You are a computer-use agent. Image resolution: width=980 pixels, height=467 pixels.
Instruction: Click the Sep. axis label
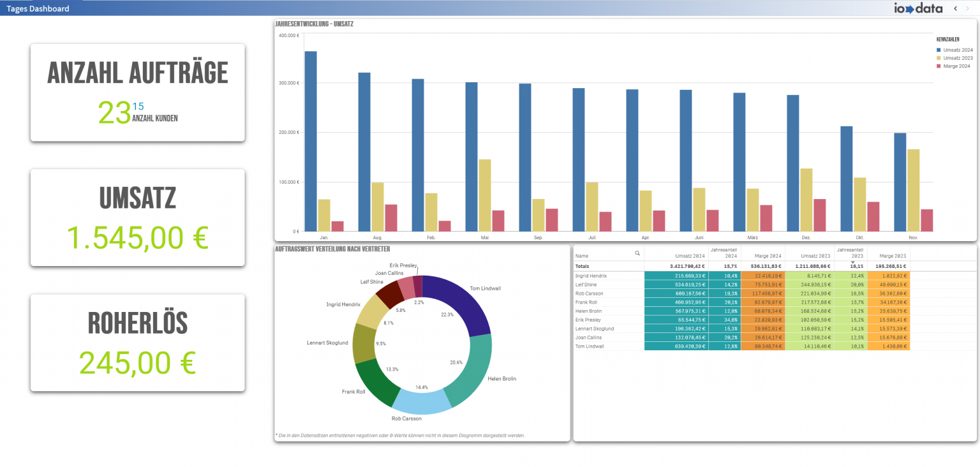click(538, 237)
